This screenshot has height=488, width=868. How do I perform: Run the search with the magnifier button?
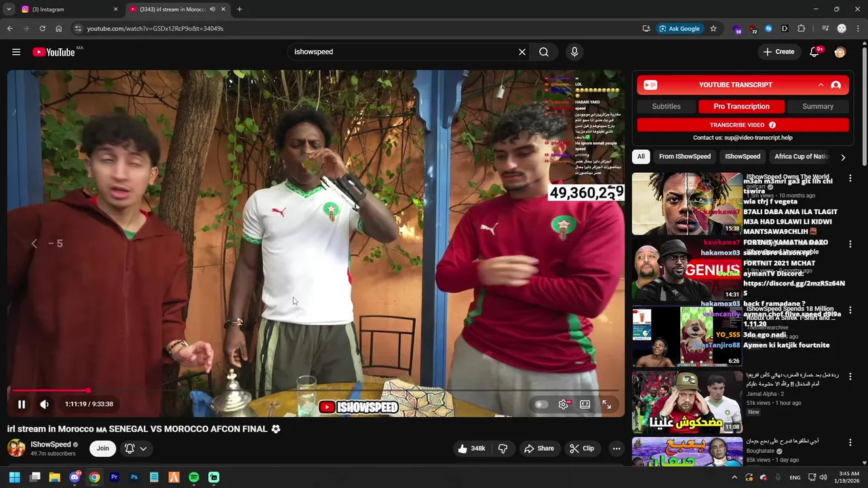point(544,52)
